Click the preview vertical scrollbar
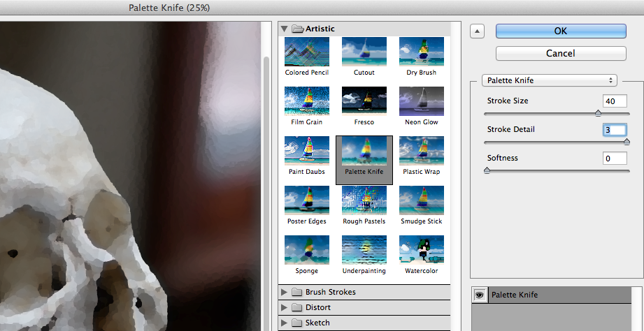The image size is (644, 331). (x=266, y=193)
